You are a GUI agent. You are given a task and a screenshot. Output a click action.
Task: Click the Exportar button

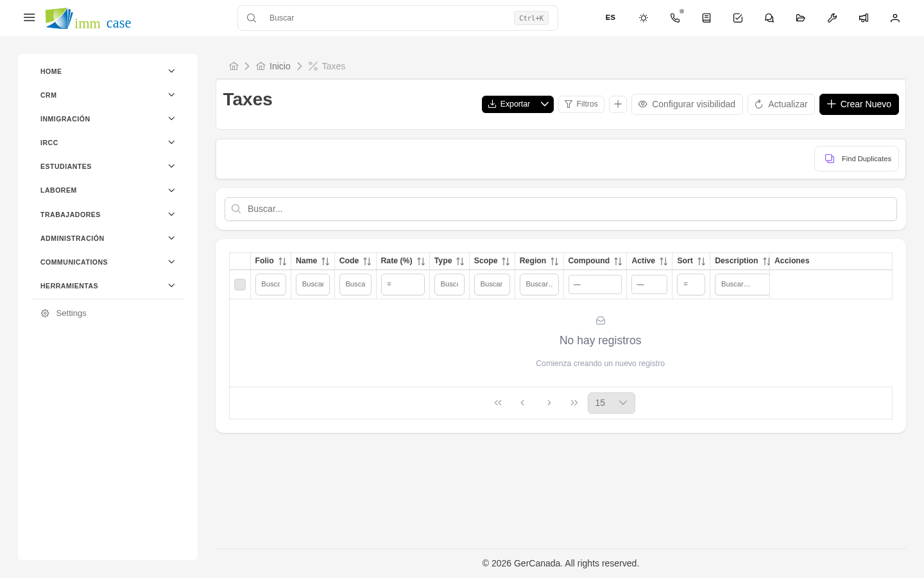pos(509,104)
